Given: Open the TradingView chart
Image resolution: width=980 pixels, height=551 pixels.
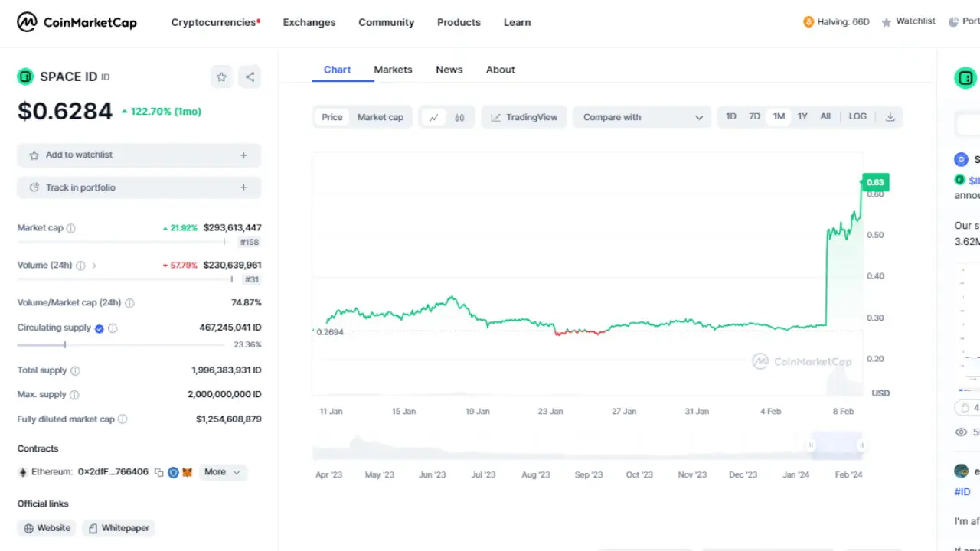Looking at the screenshot, I should [524, 117].
